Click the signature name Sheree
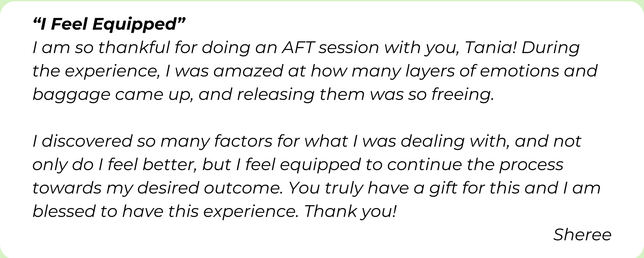The image size is (644, 258). point(582,235)
